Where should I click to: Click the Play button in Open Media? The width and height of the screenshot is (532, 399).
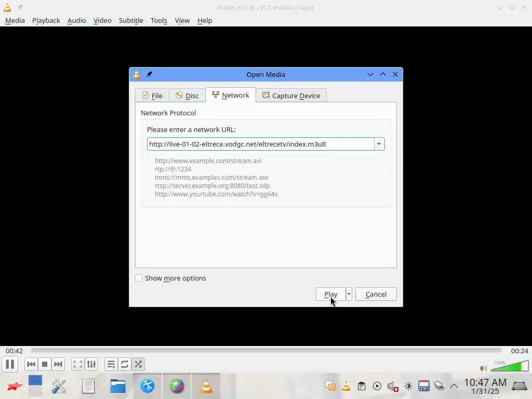pos(331,294)
